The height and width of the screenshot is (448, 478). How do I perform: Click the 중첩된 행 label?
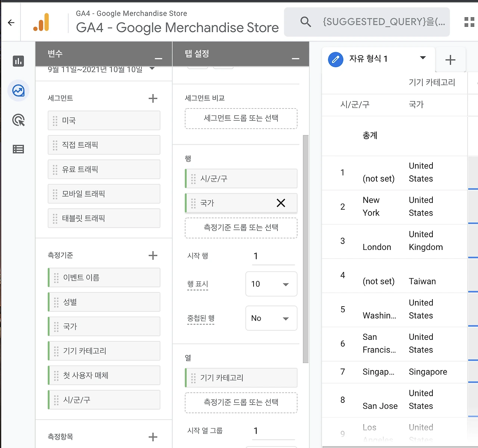pyautogui.click(x=201, y=318)
